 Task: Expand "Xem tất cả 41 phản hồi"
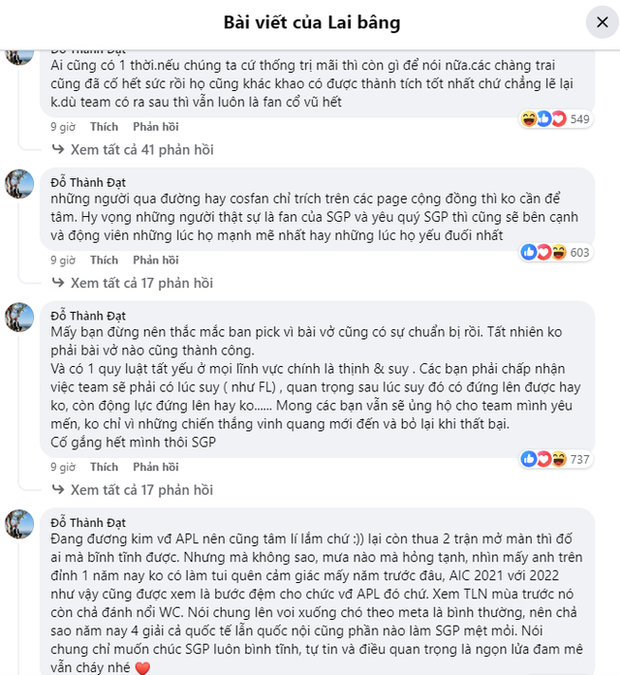click(x=141, y=150)
